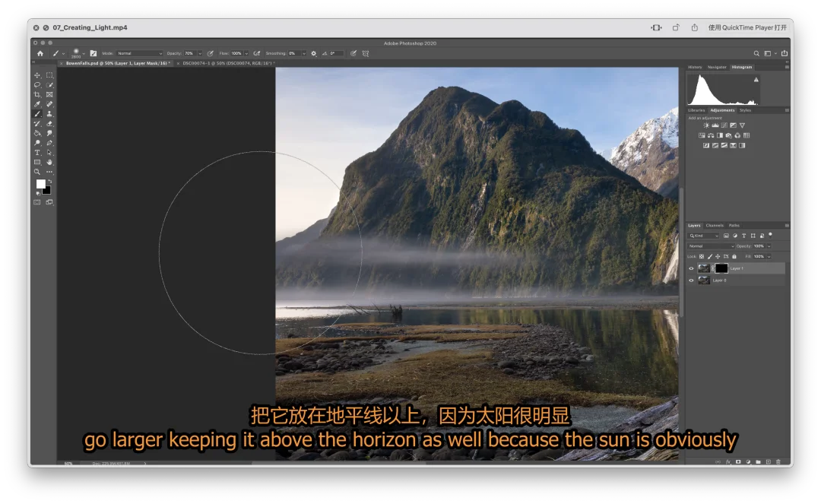Select the Hand tool

[x=49, y=162]
